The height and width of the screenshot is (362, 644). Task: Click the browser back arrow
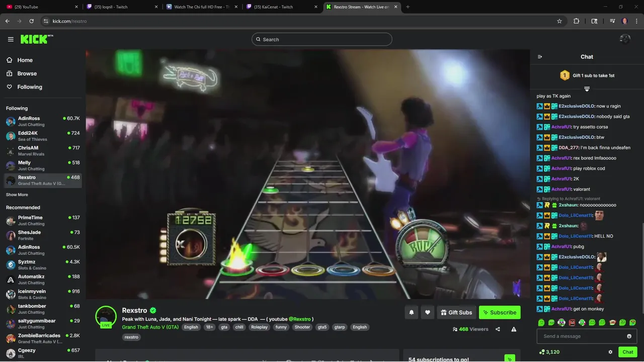7,21
